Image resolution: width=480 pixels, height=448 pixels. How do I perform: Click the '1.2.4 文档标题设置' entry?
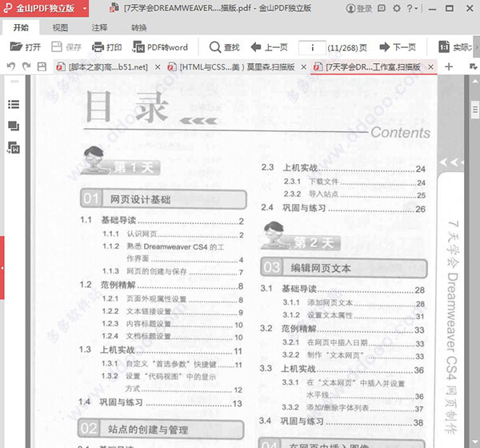pyautogui.click(x=172, y=337)
